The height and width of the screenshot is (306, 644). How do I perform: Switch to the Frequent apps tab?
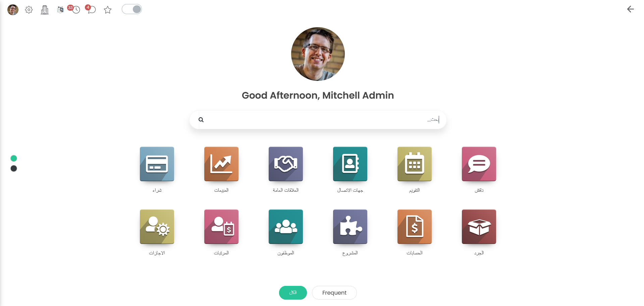(x=334, y=293)
